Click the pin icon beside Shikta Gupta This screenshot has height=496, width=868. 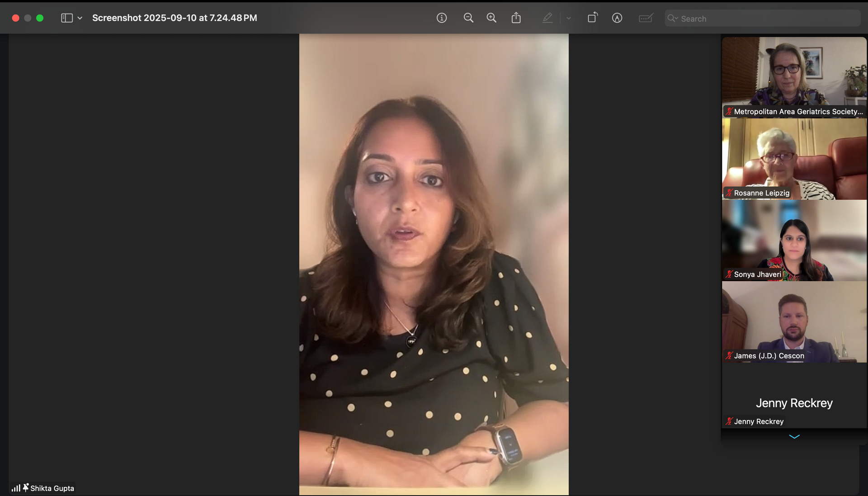click(26, 487)
